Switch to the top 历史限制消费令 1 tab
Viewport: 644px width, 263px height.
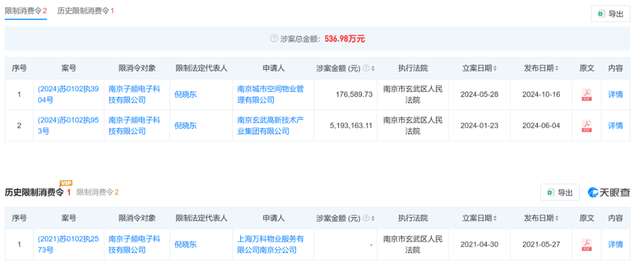click(85, 11)
